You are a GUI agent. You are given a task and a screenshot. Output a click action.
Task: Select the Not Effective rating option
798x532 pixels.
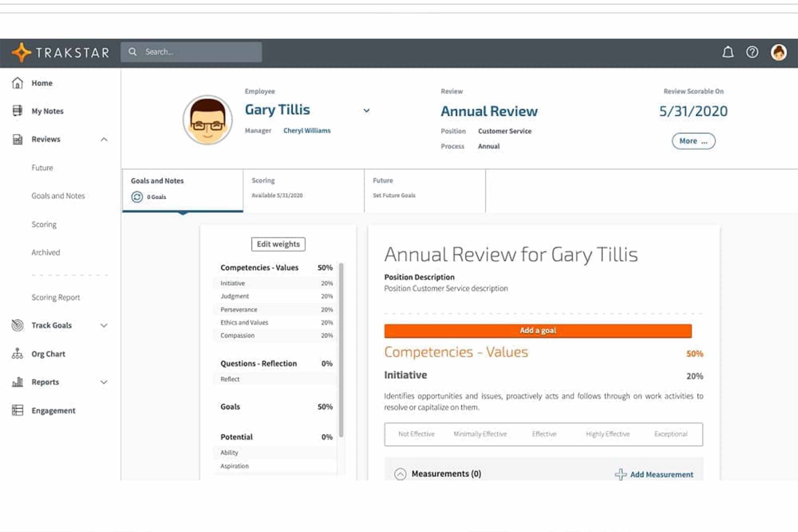tap(416, 434)
